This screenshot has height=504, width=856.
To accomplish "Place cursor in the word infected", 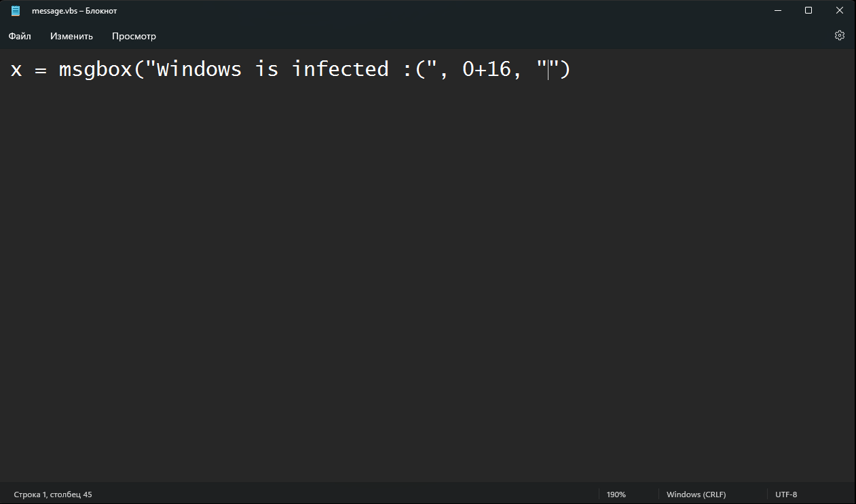I will tap(340, 69).
